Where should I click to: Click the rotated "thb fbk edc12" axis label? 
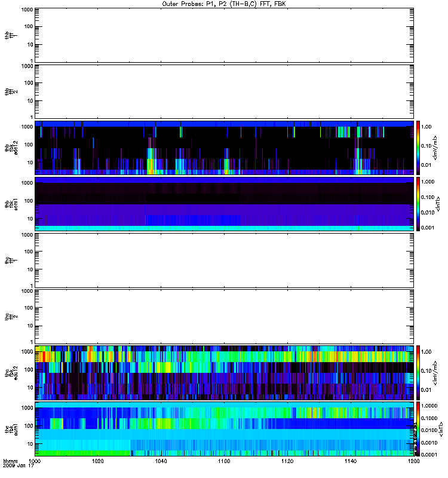click(11, 148)
